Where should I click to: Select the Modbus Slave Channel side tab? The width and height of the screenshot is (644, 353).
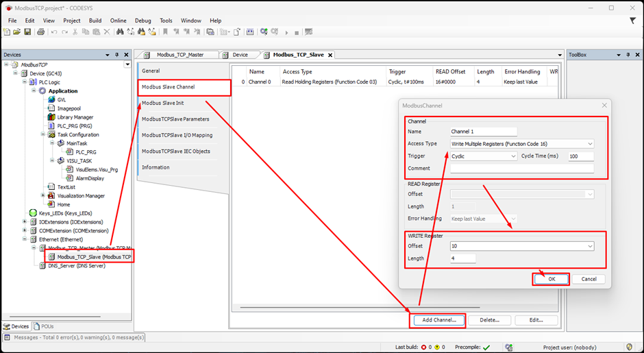pos(184,87)
